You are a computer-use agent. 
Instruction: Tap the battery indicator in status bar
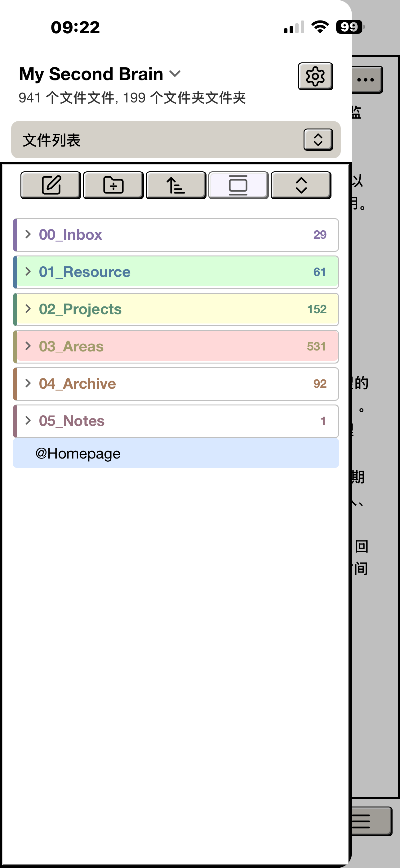point(350,27)
